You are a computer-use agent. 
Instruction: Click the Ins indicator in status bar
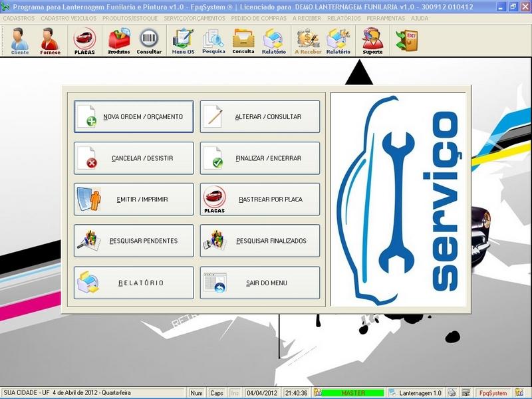coord(235,393)
